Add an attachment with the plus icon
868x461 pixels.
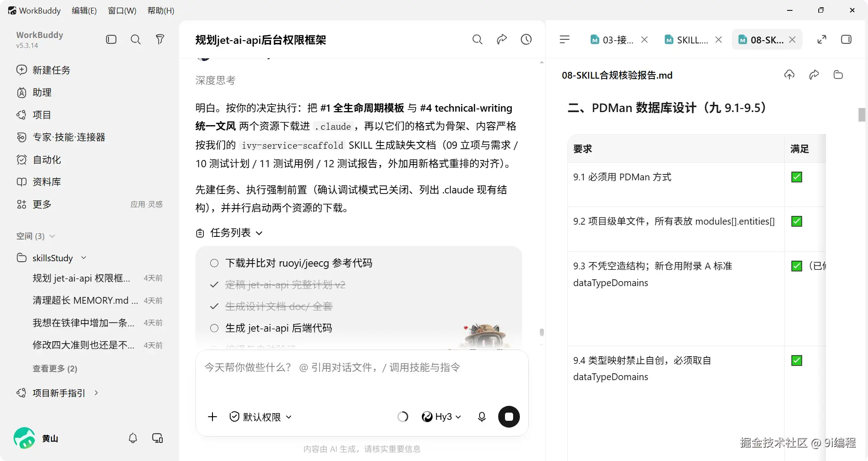click(212, 417)
